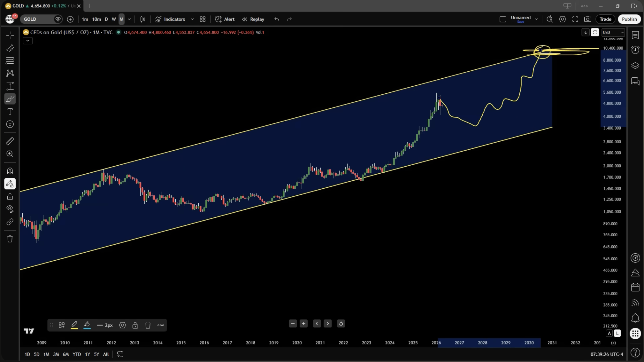Open the Alerts panel clock icon
The width and height of the screenshot is (644, 362).
coord(635,50)
